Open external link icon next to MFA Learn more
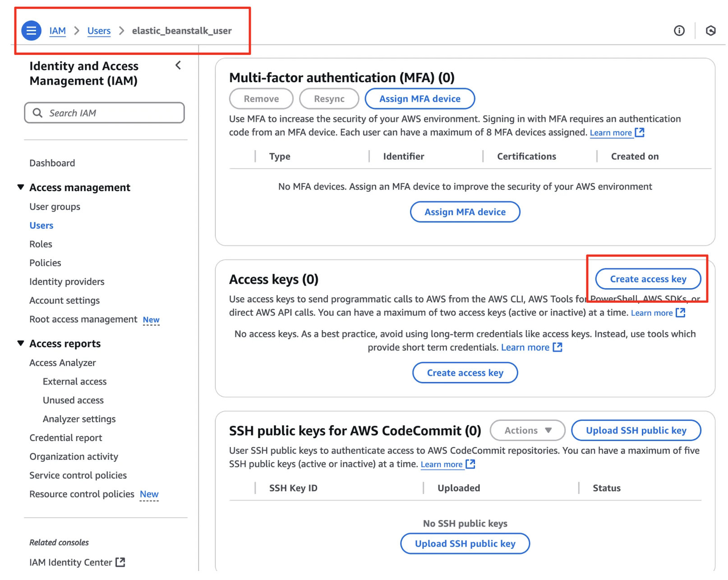 coord(639,133)
